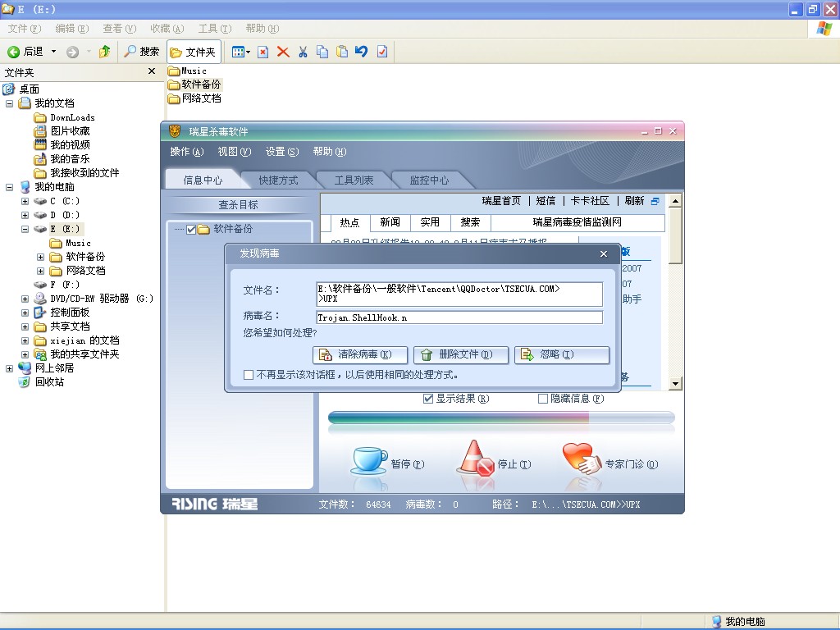Select 我的音乐 in folder tree

70,159
